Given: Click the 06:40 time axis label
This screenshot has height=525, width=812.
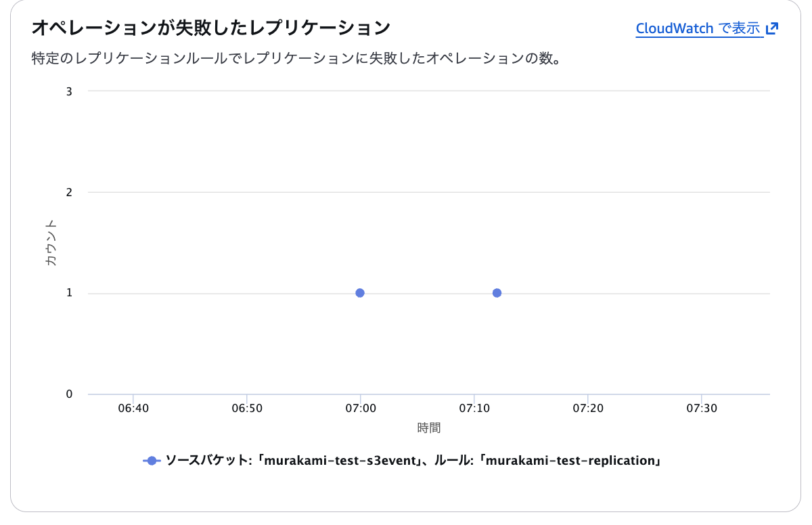Looking at the screenshot, I should point(133,409).
